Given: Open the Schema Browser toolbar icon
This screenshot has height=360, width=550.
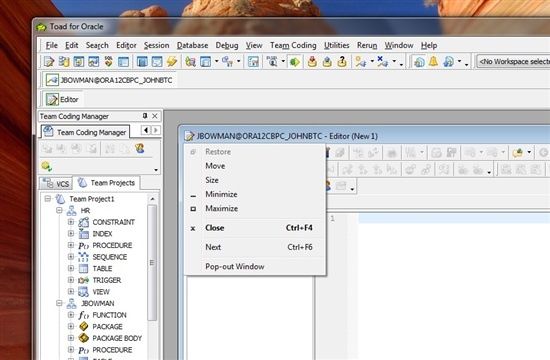Looking at the screenshot, I should 64,62.
